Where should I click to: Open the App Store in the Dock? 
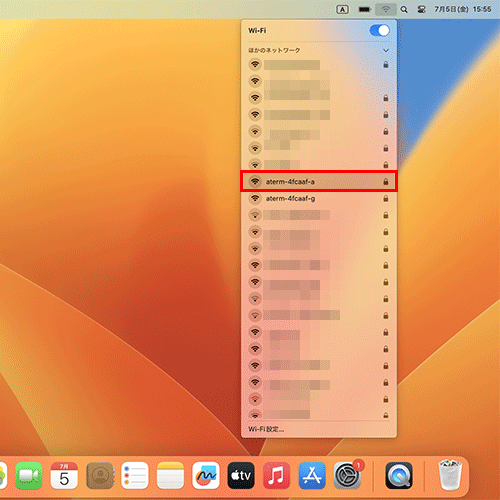click(x=312, y=475)
